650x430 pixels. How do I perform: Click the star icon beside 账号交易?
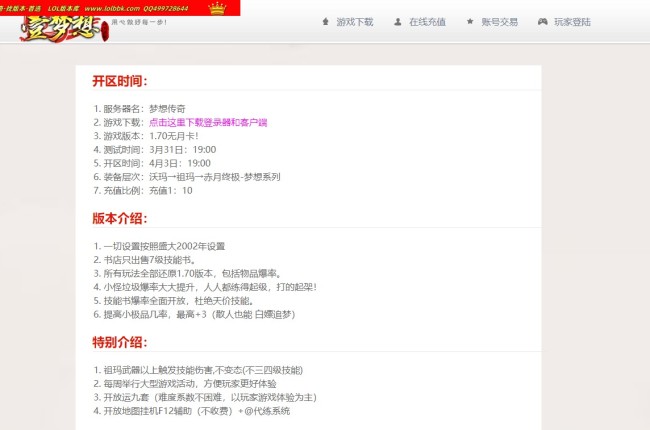pyautogui.click(x=470, y=22)
